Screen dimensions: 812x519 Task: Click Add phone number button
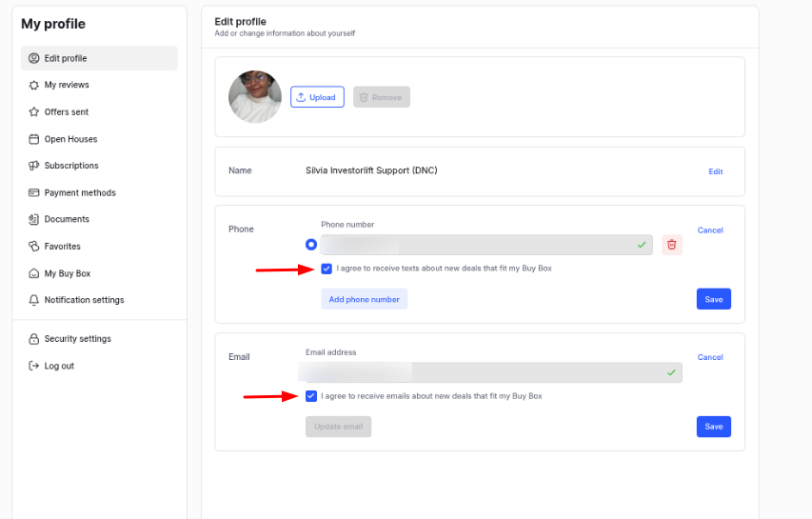[364, 299]
